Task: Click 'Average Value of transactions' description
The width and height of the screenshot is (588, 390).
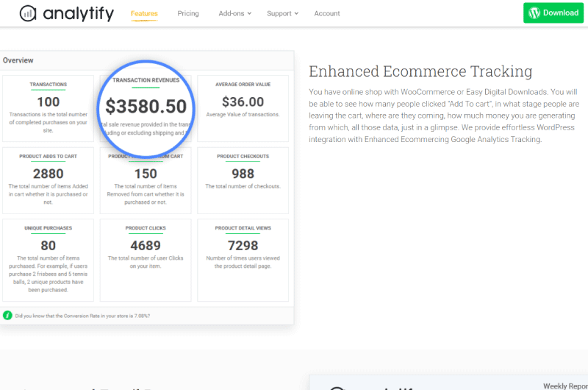Action: click(243, 115)
